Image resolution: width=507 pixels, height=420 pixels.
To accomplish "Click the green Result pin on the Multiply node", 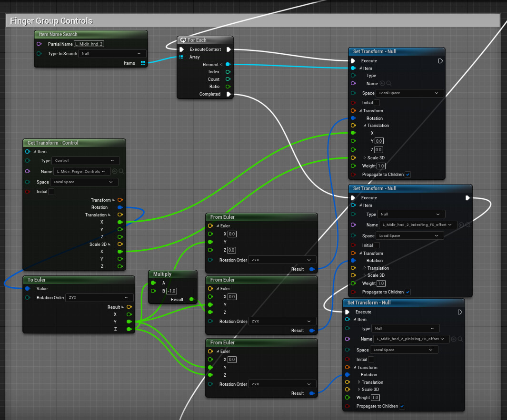I will pyautogui.click(x=192, y=299).
